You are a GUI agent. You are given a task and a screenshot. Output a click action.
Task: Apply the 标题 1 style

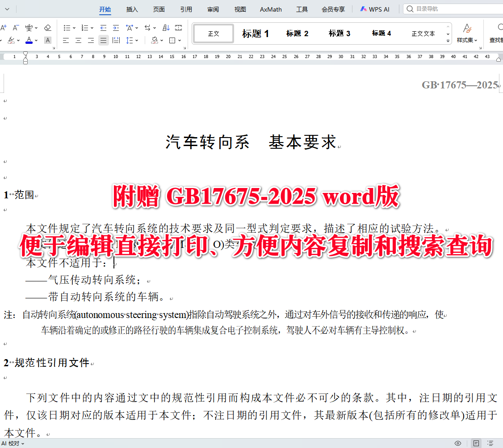(x=255, y=33)
